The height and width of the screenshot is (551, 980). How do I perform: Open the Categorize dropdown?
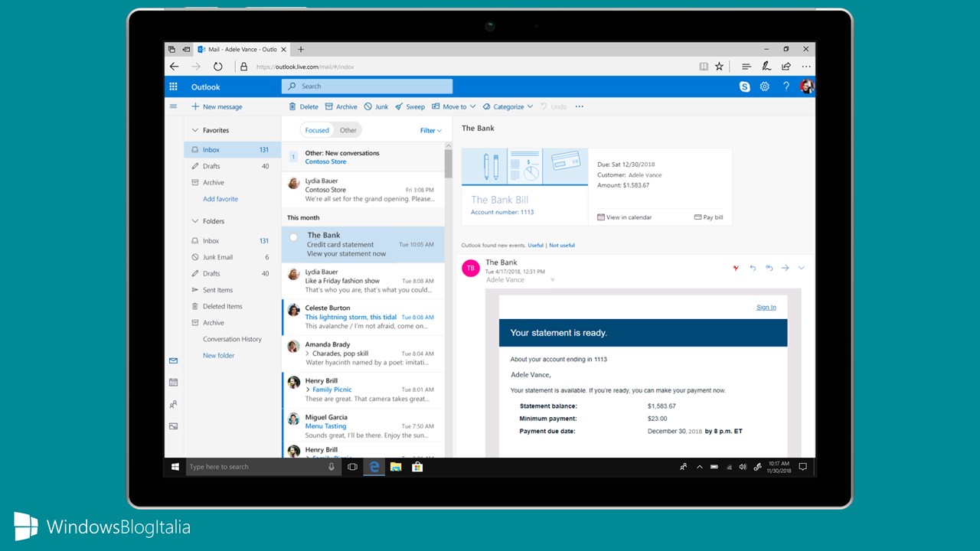507,106
